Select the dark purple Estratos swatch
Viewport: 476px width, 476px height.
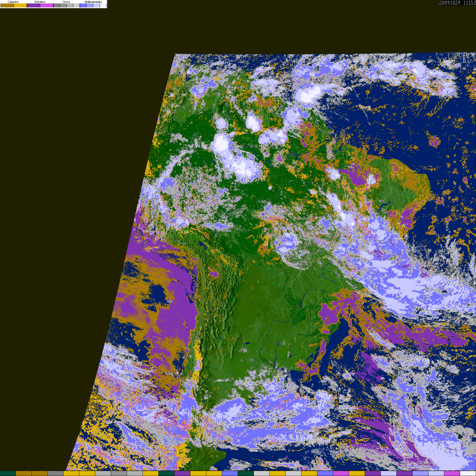(x=34, y=6)
